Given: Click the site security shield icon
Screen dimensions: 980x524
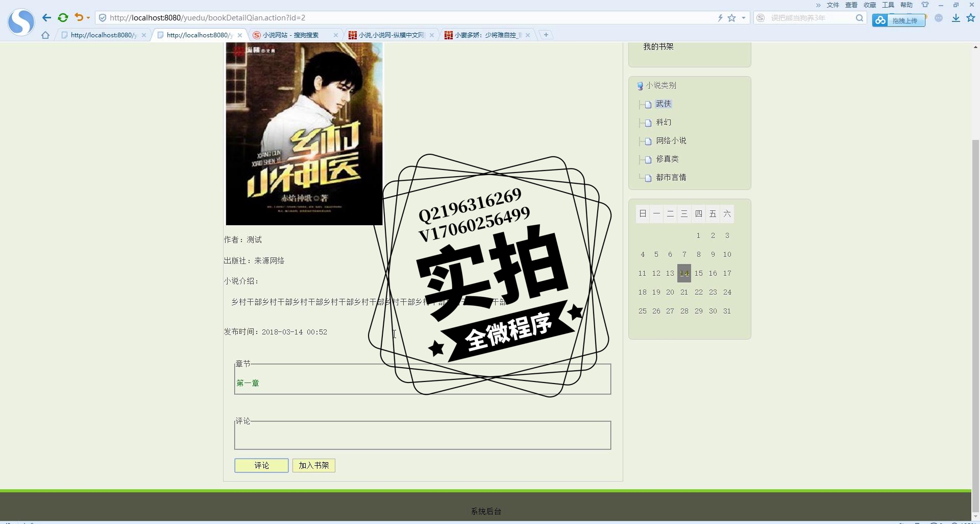Looking at the screenshot, I should pos(102,18).
